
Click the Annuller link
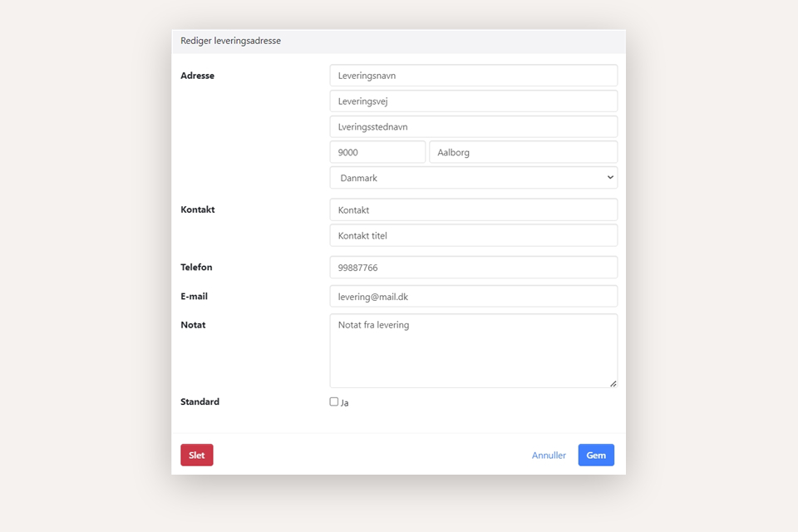(x=549, y=456)
